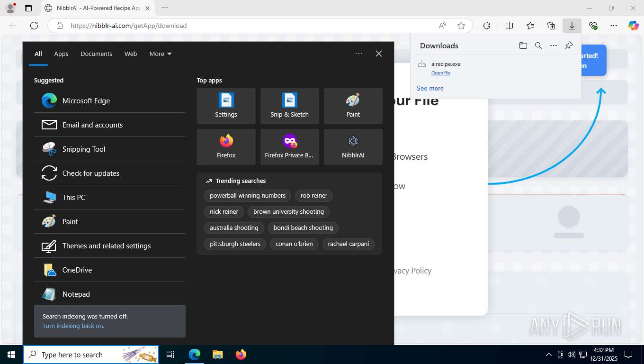Click Turn indexing back on link

tap(73, 326)
